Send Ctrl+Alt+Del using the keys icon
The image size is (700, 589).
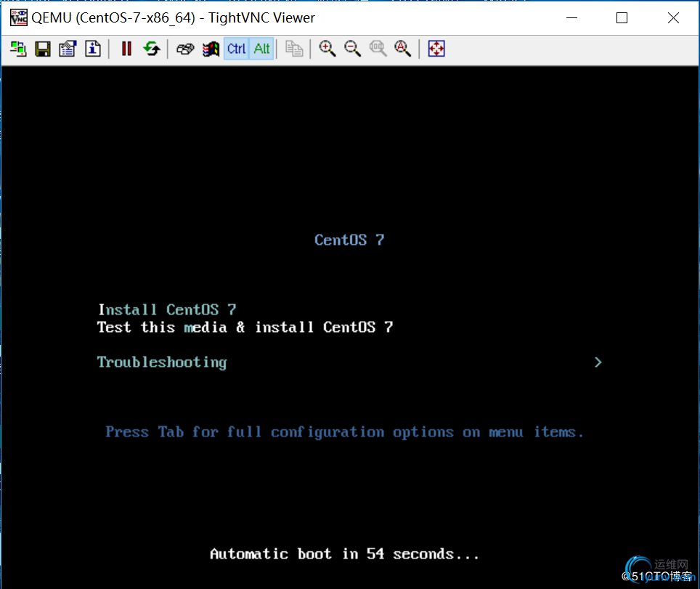pyautogui.click(x=185, y=49)
